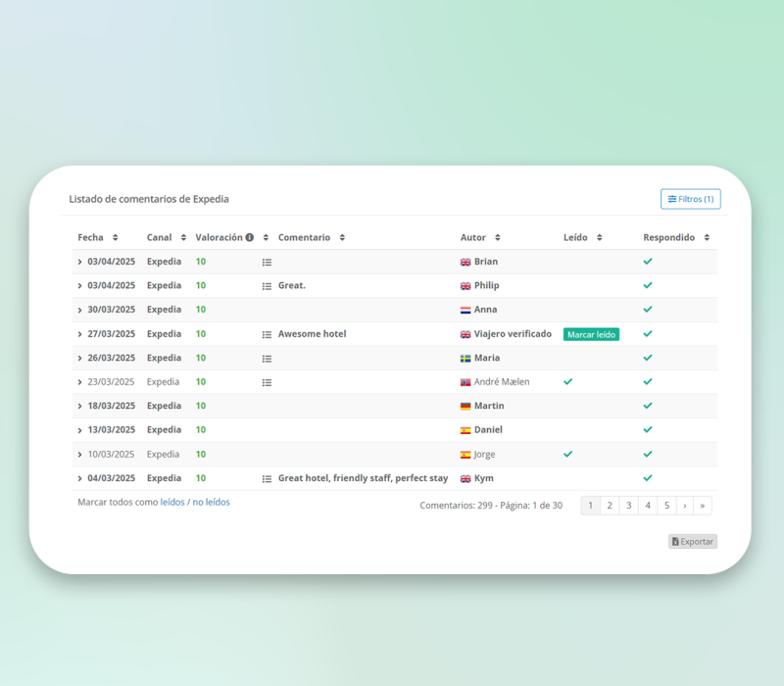
Task: Go to next page arrow
Action: (x=685, y=506)
